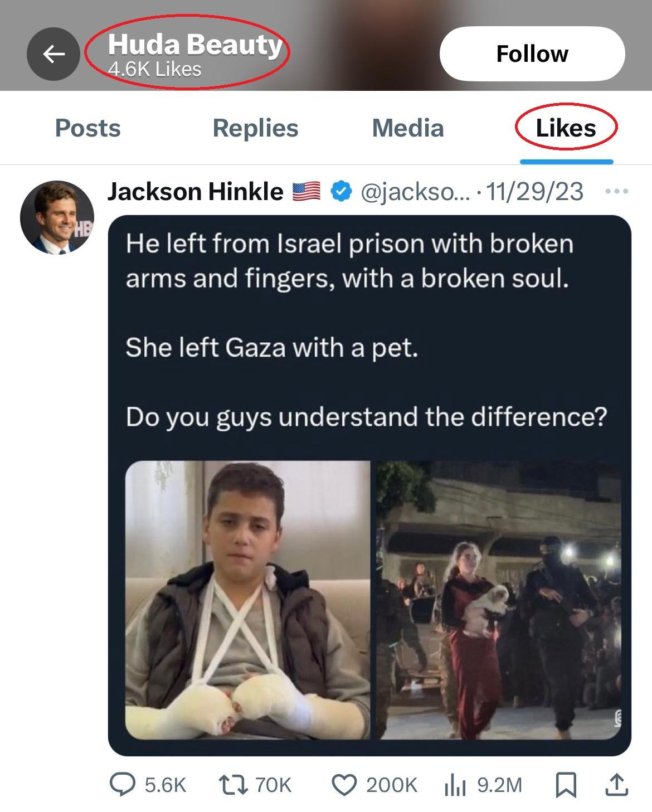Open the right nighttime photo with dog
The height and width of the screenshot is (812, 652).
coord(499,600)
